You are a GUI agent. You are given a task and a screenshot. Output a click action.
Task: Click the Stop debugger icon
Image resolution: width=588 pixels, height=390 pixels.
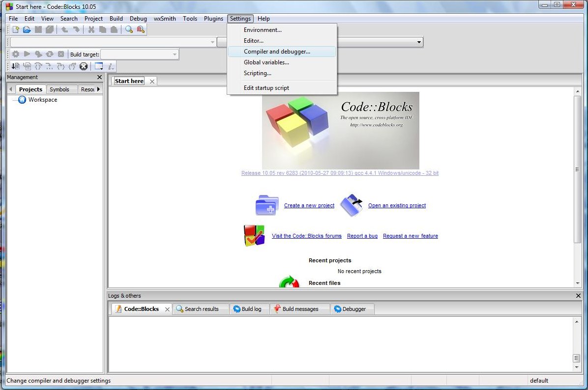[x=84, y=66]
